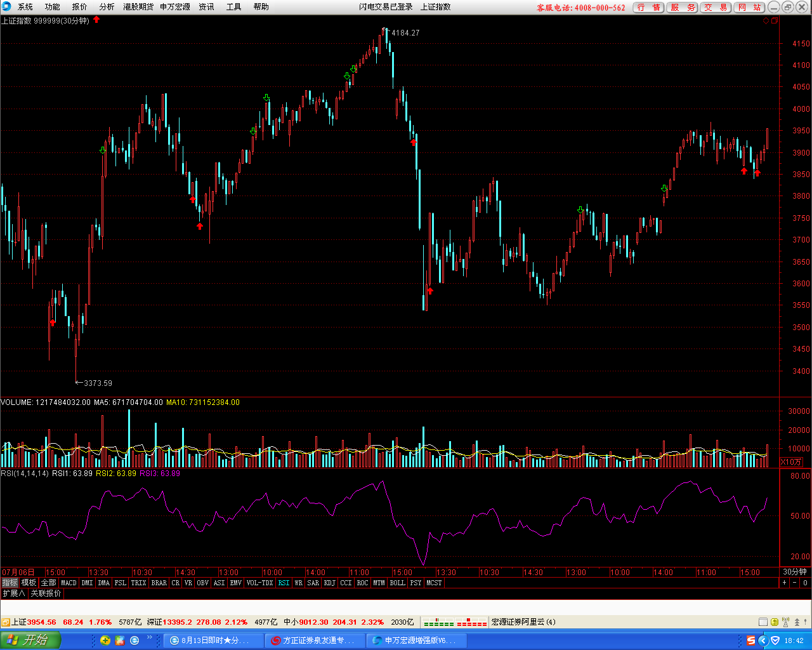Switch to the OBV indicator
Viewport: 812px width, 650px height.
click(203, 583)
